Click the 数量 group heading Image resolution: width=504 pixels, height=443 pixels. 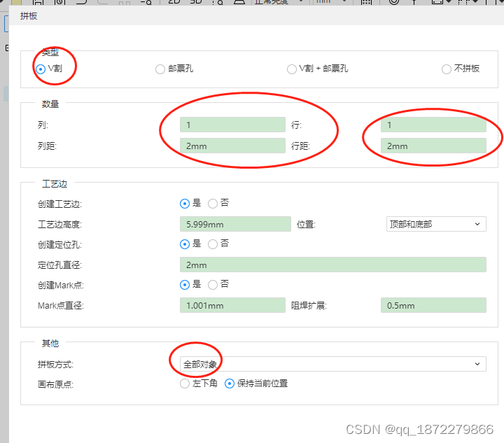(x=50, y=104)
